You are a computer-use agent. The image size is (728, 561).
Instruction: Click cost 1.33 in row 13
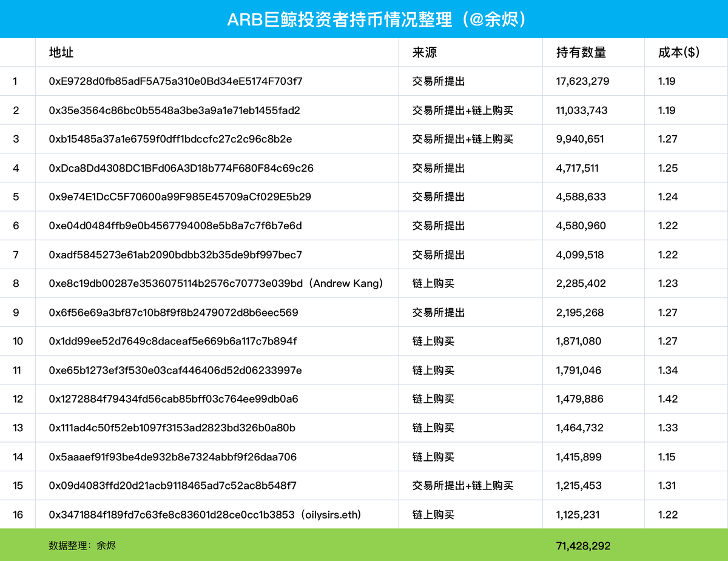click(668, 428)
